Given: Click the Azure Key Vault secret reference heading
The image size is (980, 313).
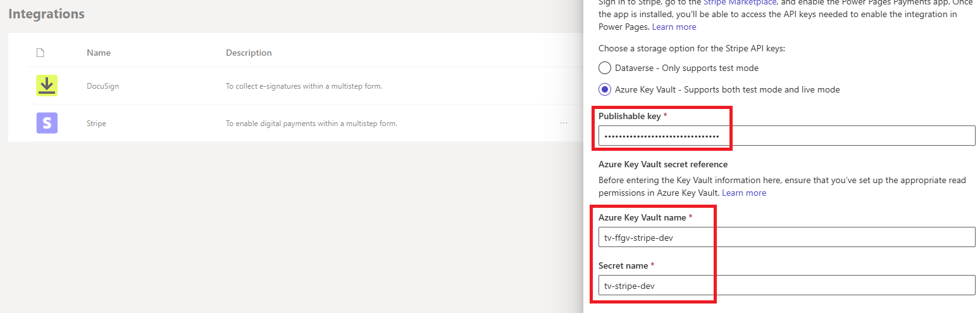Looking at the screenshot, I should pyautogui.click(x=664, y=164).
